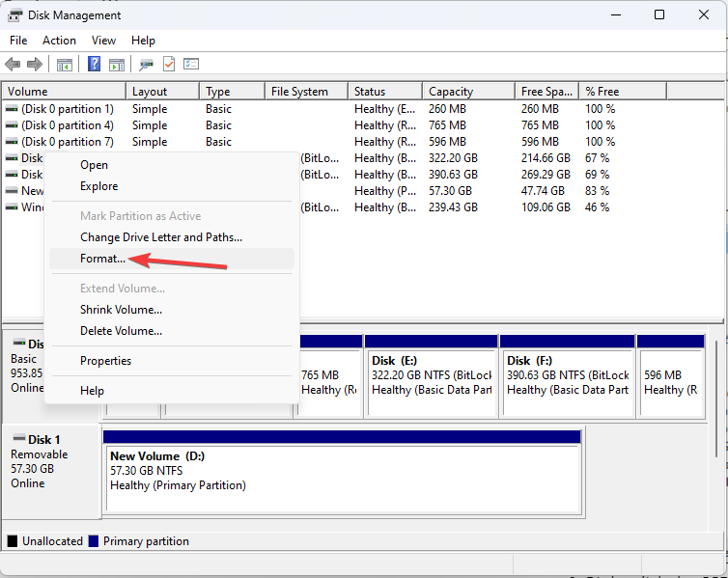
Task: Click the Disk 1 removable drive icon
Action: (x=19, y=438)
